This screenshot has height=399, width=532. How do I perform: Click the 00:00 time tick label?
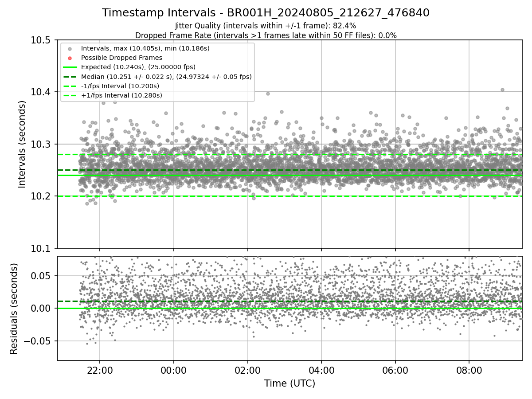click(173, 370)
